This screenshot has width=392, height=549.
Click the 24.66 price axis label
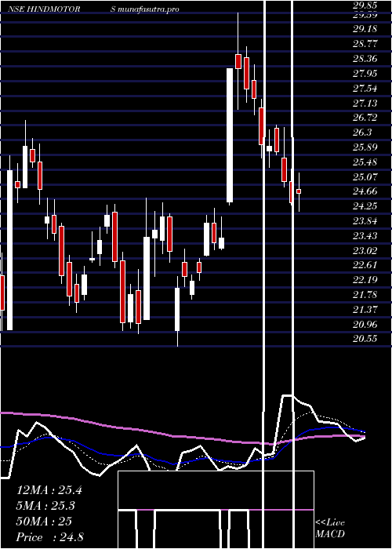pyautogui.click(x=365, y=191)
